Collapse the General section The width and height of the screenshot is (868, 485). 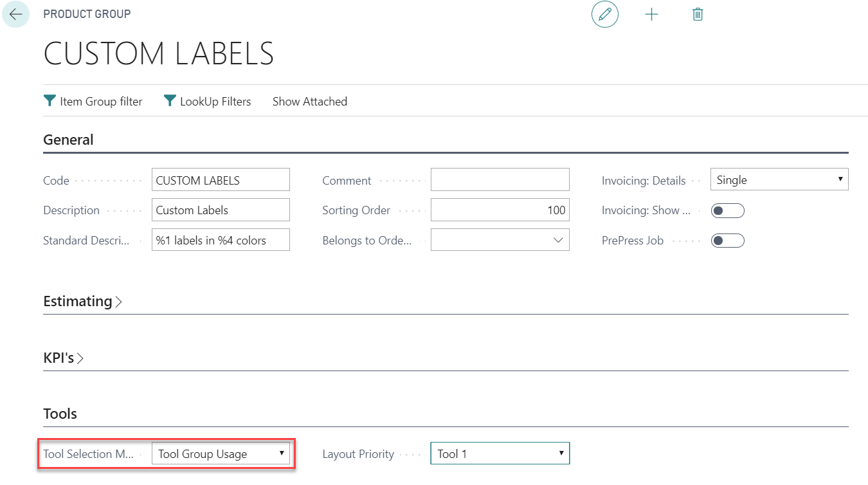click(x=68, y=140)
